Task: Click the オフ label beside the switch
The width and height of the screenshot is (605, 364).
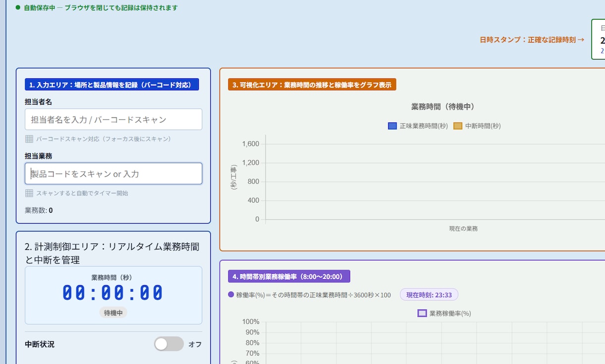Action: tap(195, 344)
